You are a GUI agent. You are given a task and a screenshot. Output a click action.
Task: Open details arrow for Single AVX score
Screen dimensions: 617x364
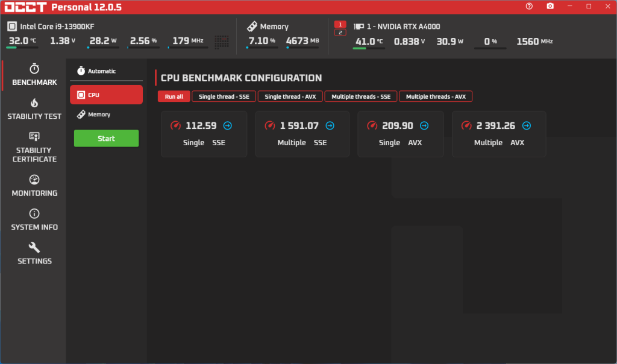424,125
